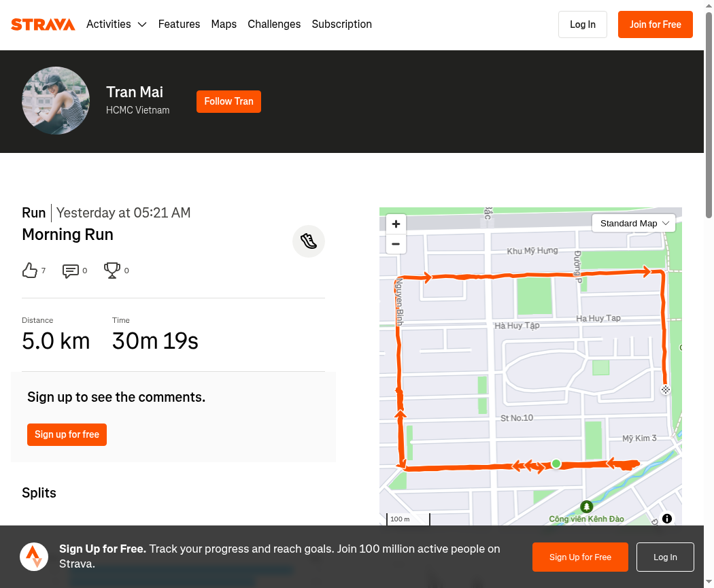This screenshot has height=588, width=714.
Task: Click the Morning Run title
Action: point(68,235)
